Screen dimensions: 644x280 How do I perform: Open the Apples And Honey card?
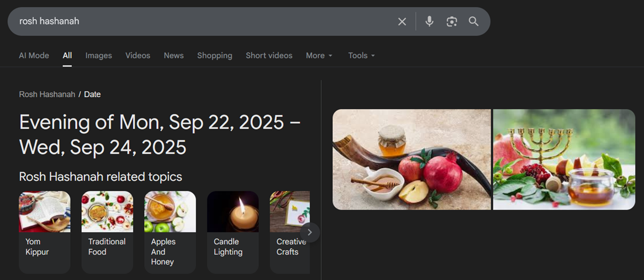[170, 232]
